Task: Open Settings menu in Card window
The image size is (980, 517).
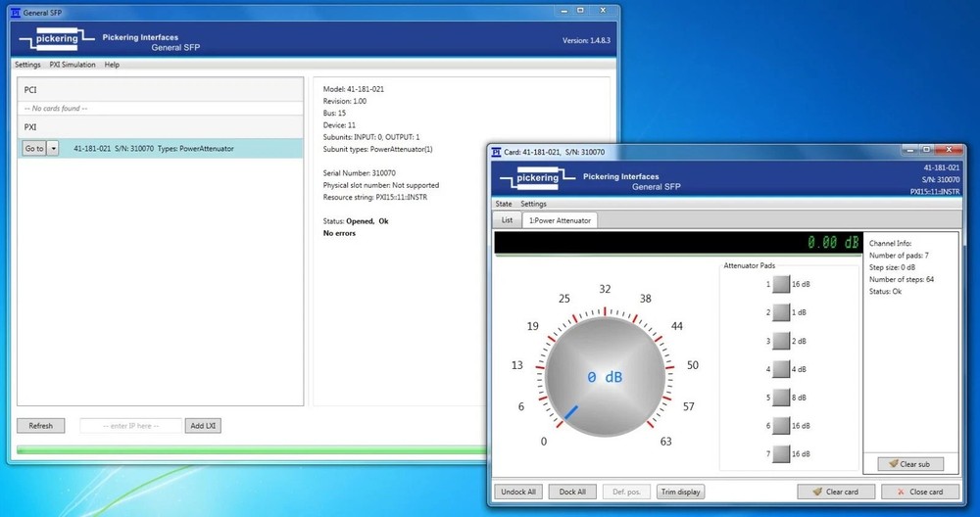Action: 533,204
